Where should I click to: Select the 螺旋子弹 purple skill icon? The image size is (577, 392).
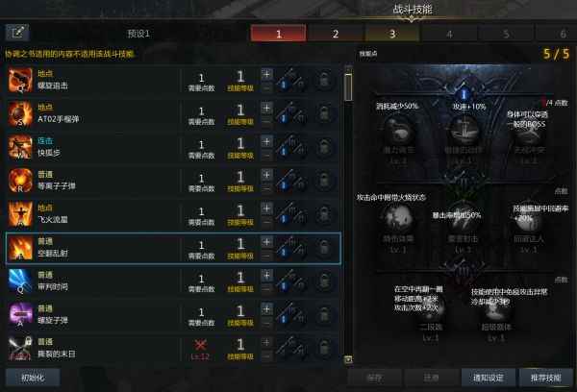[20, 314]
